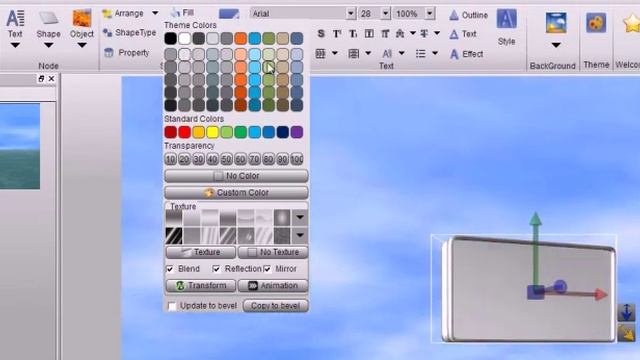Image resolution: width=640 pixels, height=360 pixels.
Task: Open the text Style gallery
Action: tap(507, 19)
